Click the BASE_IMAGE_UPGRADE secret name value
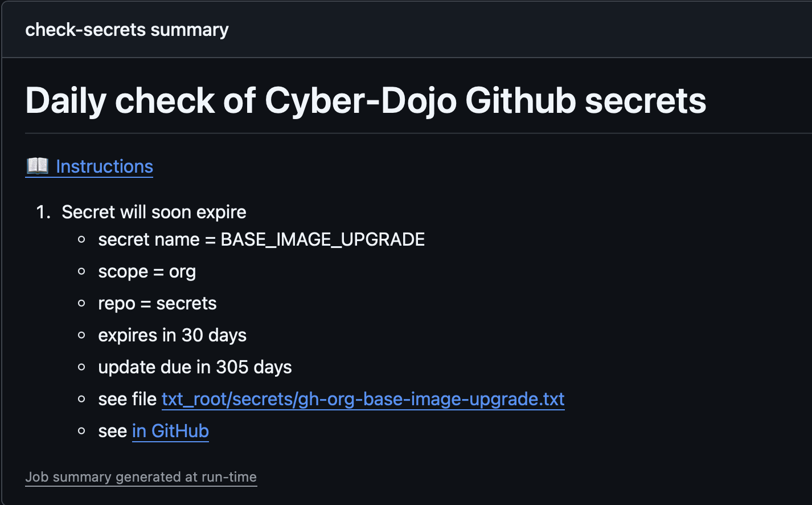Image resolution: width=812 pixels, height=505 pixels. pos(323,239)
